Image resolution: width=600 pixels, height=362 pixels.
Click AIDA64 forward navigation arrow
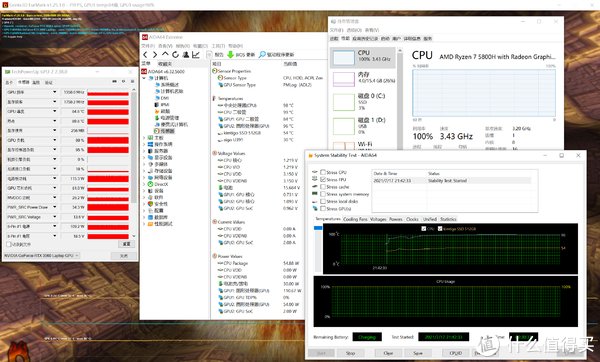point(155,55)
